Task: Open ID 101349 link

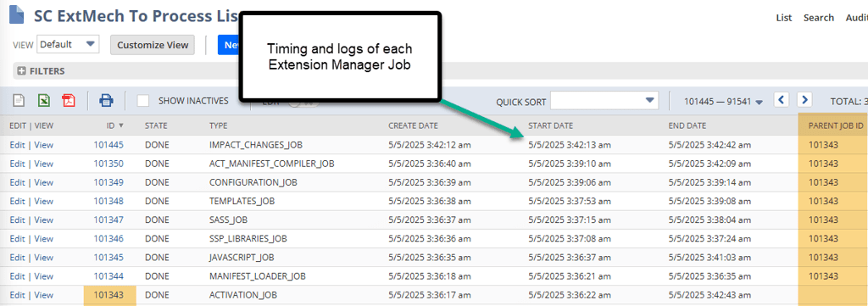Action: point(108,182)
